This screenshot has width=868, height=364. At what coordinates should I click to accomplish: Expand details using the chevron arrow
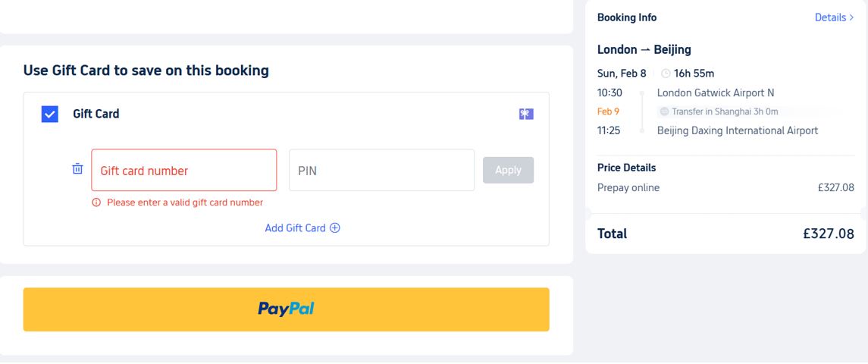click(x=852, y=17)
